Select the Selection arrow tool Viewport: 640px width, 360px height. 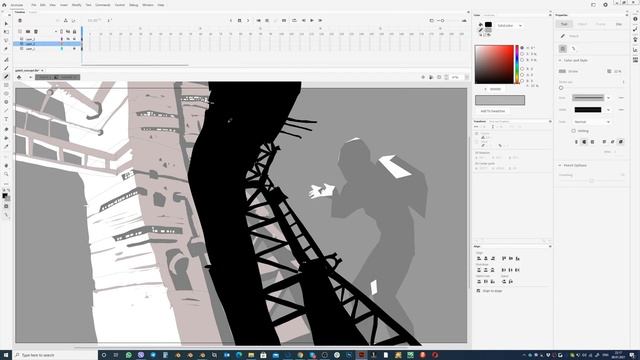coord(6,24)
